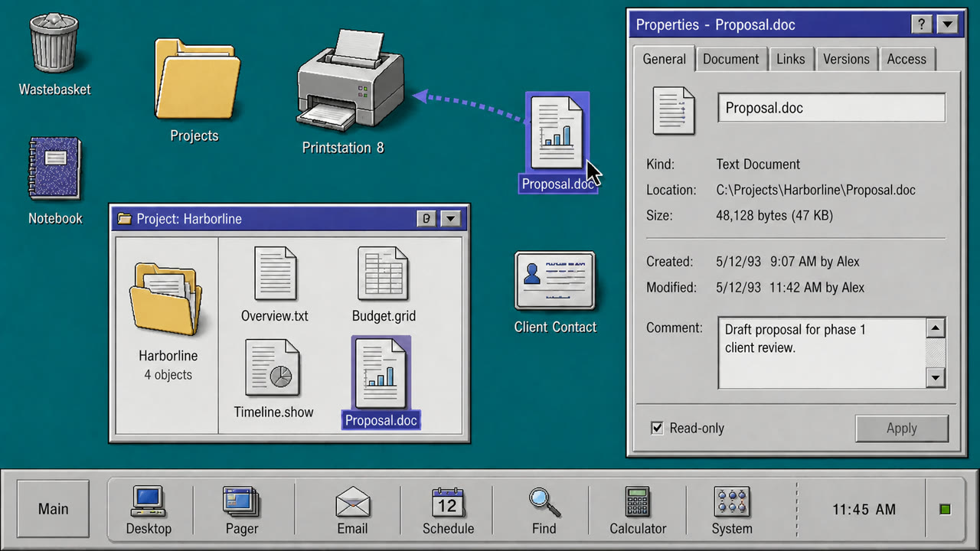980x551 pixels.
Task: Click inside the Comment text box
Action: point(822,353)
